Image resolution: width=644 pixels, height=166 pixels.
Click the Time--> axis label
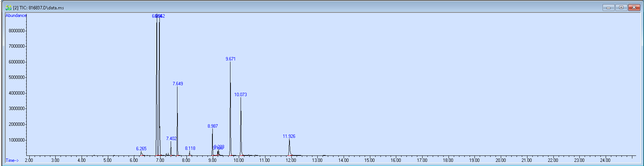(x=12, y=160)
